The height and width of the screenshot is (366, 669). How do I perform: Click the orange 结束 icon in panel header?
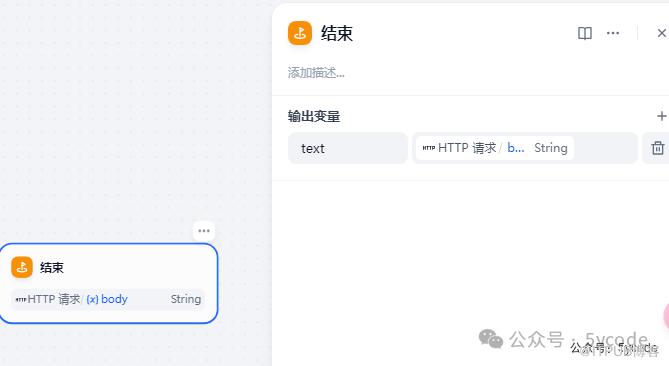coord(300,33)
